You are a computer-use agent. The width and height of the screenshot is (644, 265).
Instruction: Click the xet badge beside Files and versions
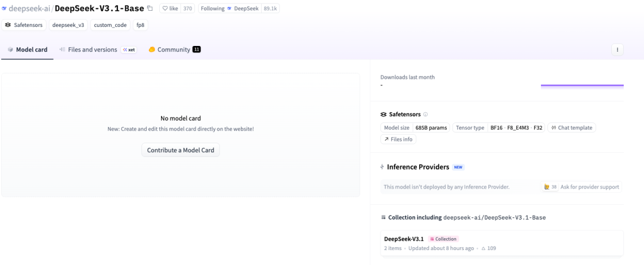coord(129,50)
